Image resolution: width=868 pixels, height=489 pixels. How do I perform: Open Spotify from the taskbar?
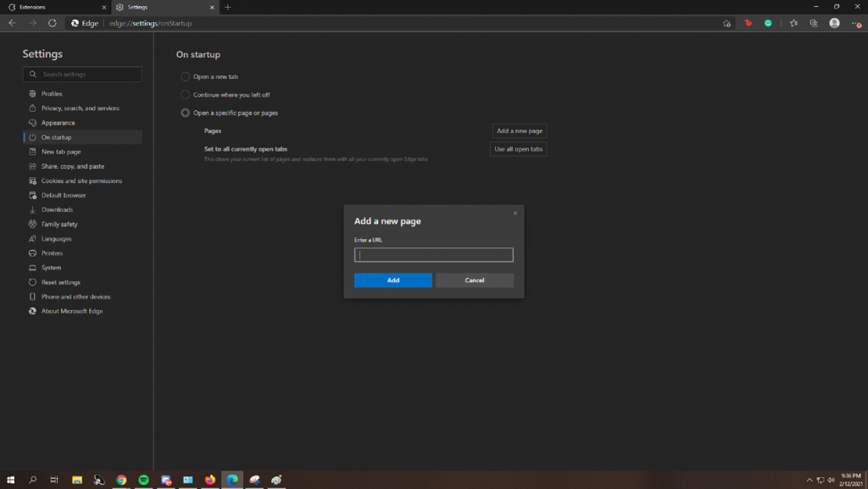coord(143,480)
